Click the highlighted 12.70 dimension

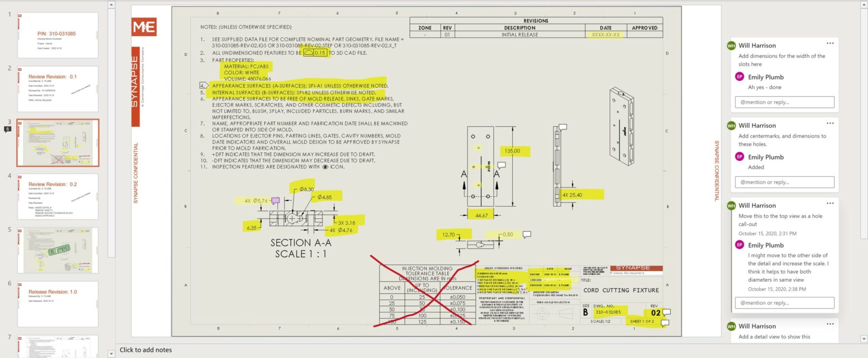[x=448, y=235]
